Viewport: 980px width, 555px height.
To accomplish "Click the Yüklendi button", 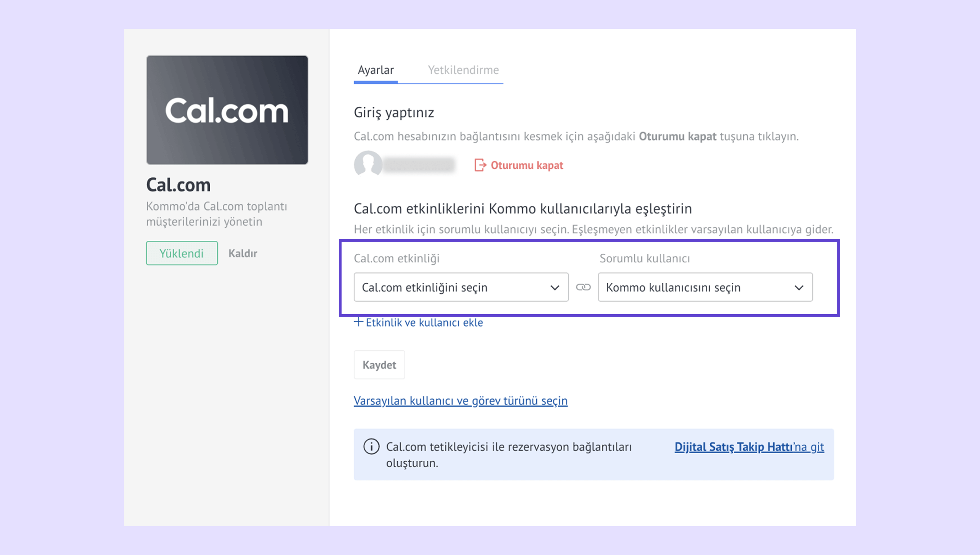I will click(182, 253).
